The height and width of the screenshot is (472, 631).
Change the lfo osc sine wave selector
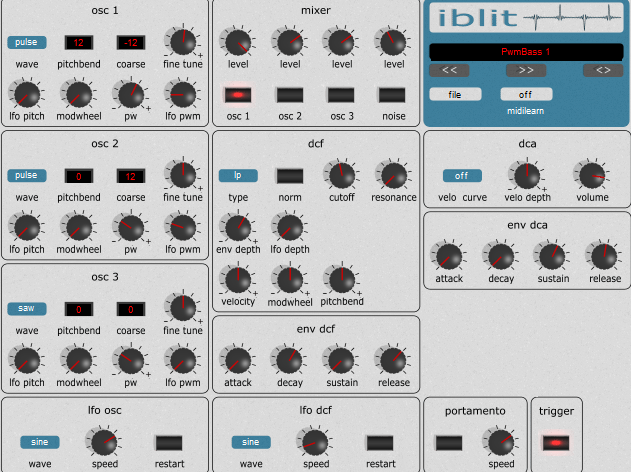tap(39, 442)
